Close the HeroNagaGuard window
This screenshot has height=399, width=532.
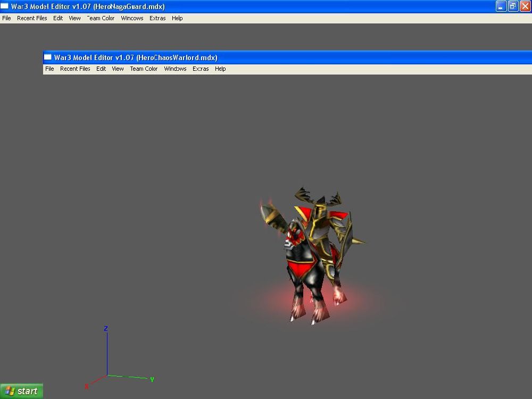(525, 6)
